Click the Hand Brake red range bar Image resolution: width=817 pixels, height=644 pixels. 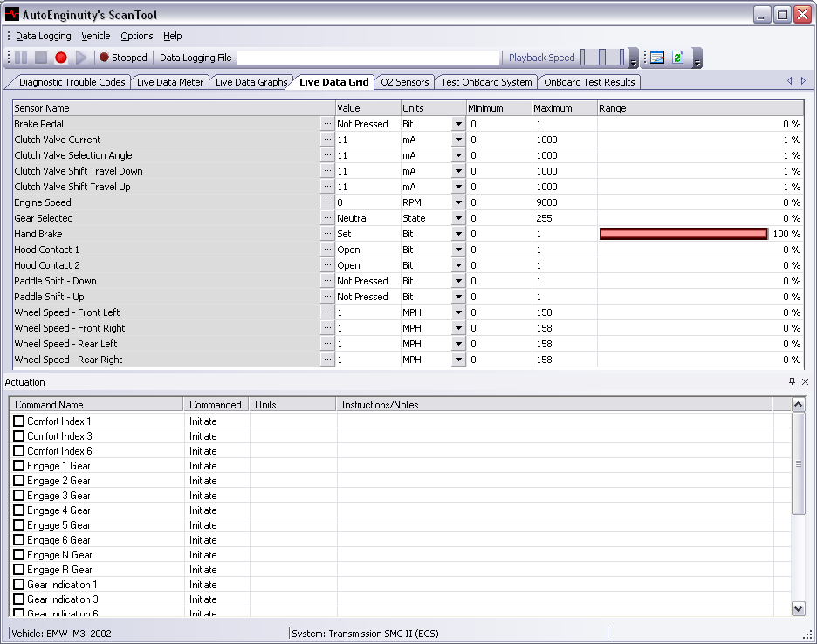coord(683,234)
